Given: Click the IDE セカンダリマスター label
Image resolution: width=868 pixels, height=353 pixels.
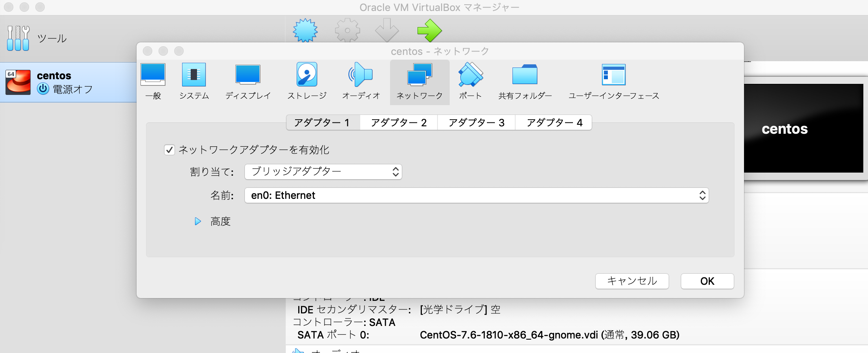Looking at the screenshot, I should pyautogui.click(x=354, y=309).
